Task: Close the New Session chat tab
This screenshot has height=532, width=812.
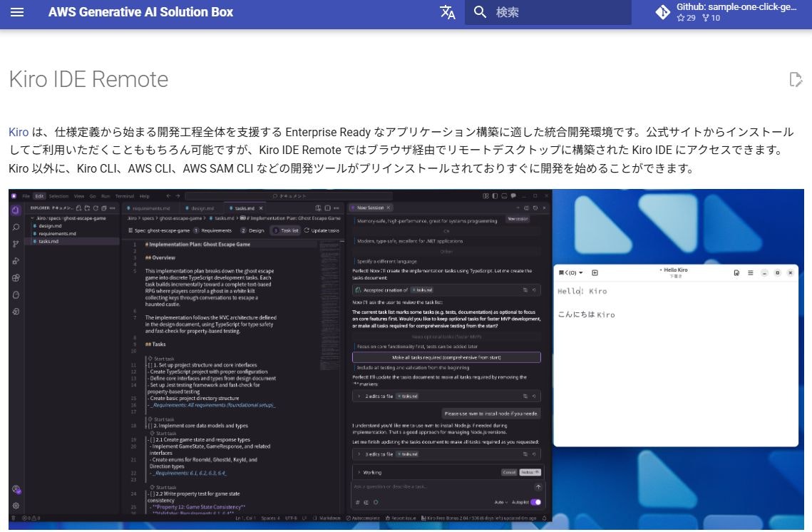Action: coord(389,208)
